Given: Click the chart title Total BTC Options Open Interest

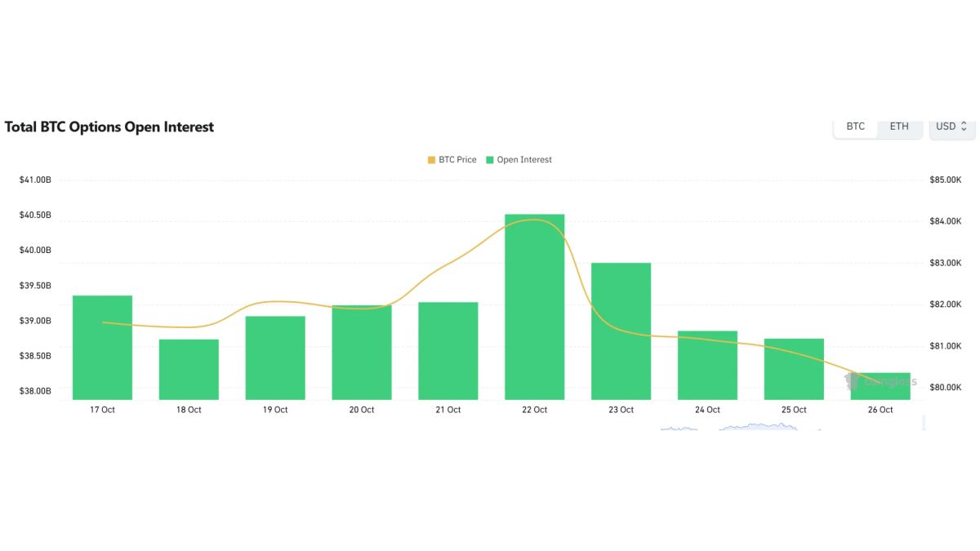Looking at the screenshot, I should pos(109,127).
